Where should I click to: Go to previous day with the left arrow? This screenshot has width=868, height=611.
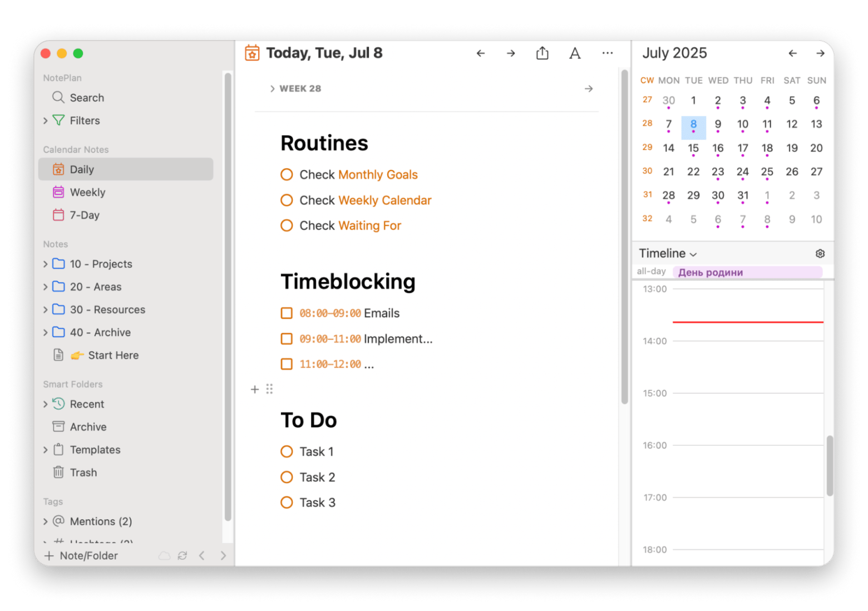point(481,53)
